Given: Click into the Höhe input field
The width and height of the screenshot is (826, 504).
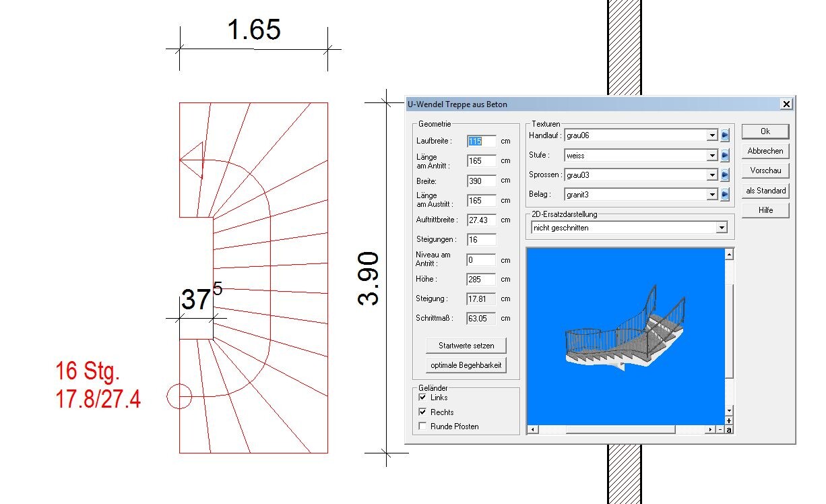Looking at the screenshot, I should coord(481,279).
